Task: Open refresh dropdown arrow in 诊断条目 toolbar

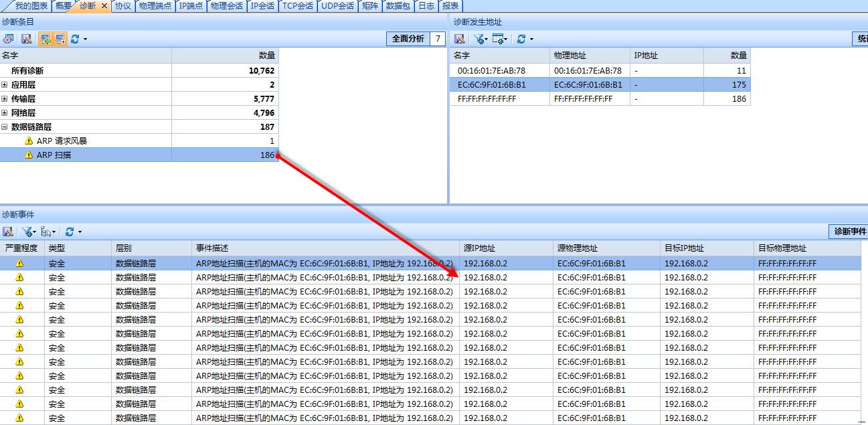Action: coord(85,39)
